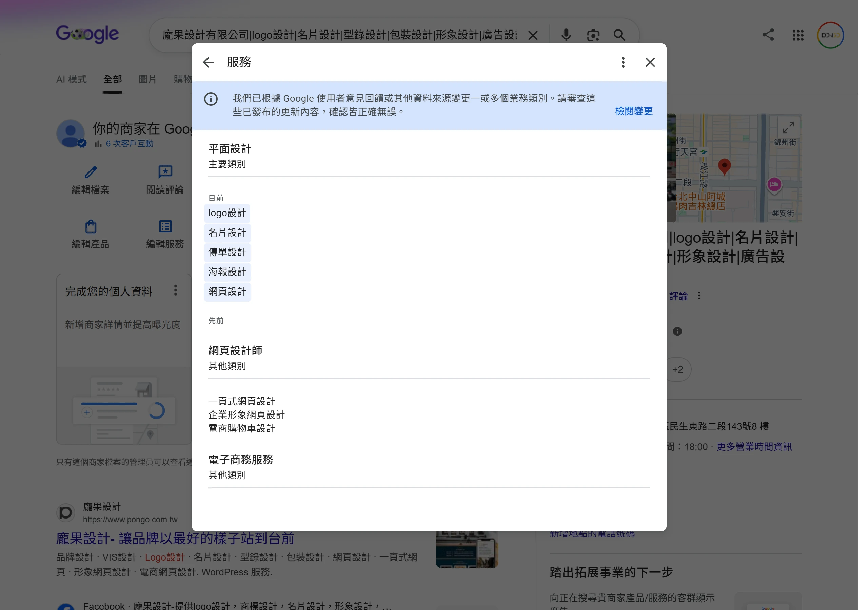The height and width of the screenshot is (610, 868).
Task: Switch to the AI 模式 tab
Action: coord(72,80)
